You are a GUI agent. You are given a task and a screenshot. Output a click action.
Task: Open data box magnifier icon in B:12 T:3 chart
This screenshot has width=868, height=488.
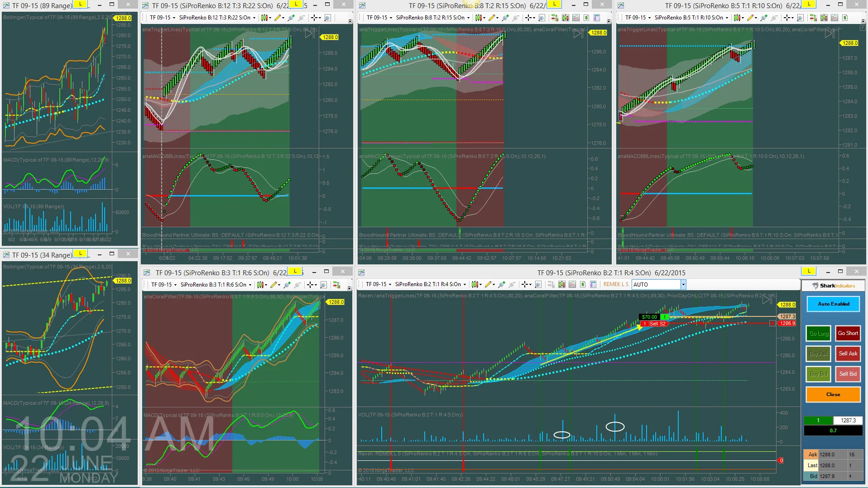click(x=327, y=18)
